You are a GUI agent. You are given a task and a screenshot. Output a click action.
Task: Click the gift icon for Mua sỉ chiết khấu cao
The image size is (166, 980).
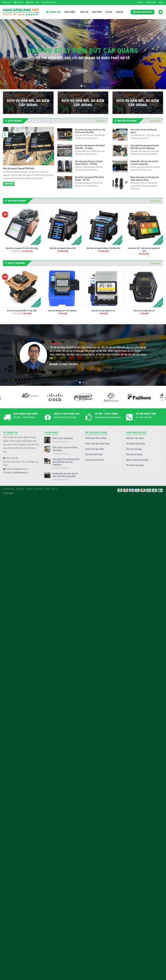(x=48, y=417)
